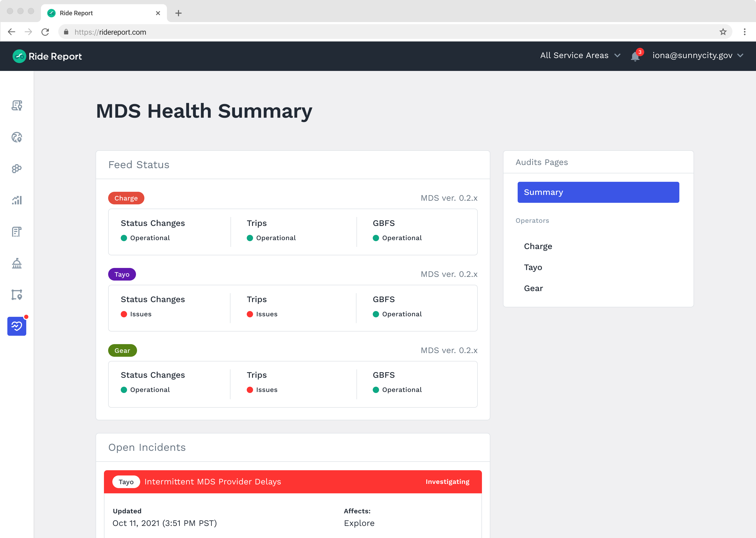Open the bar chart analytics sidebar icon
This screenshot has width=756, height=538.
(x=17, y=200)
